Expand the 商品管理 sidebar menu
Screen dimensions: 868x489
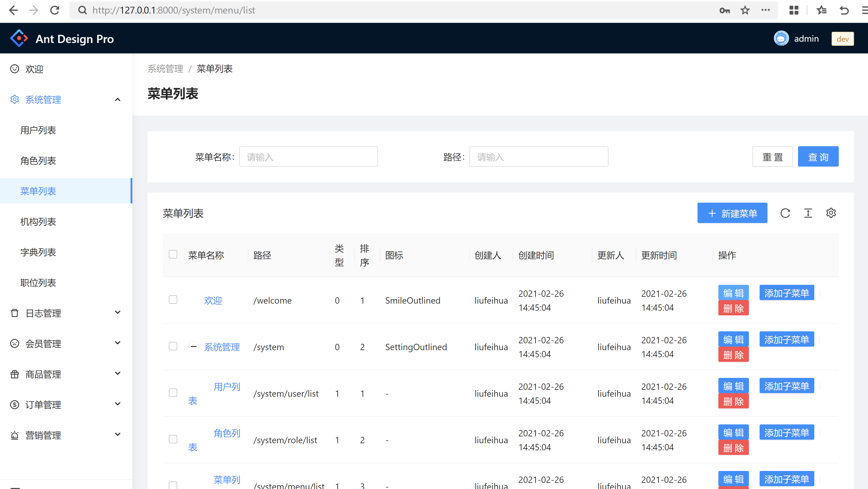[118, 373]
